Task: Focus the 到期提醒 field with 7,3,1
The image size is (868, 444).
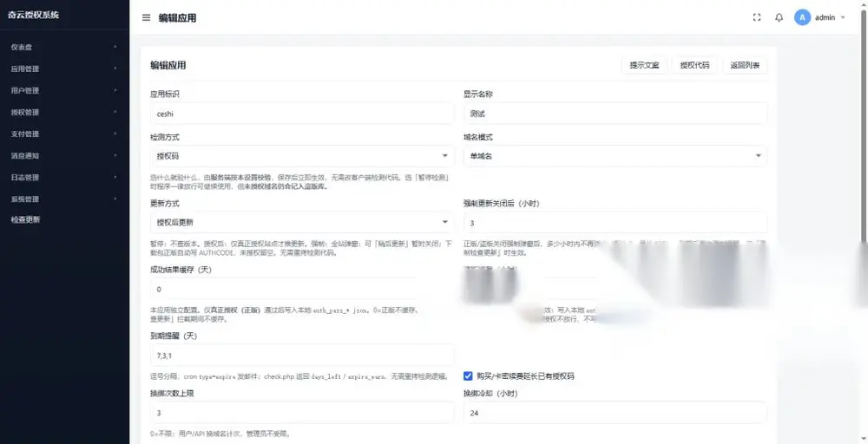Action: 302,355
